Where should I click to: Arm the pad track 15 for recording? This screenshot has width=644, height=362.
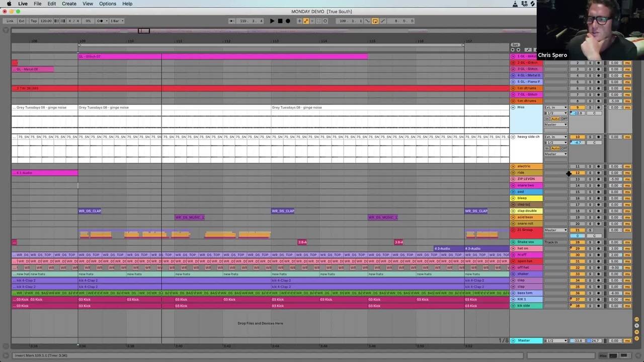click(x=598, y=192)
